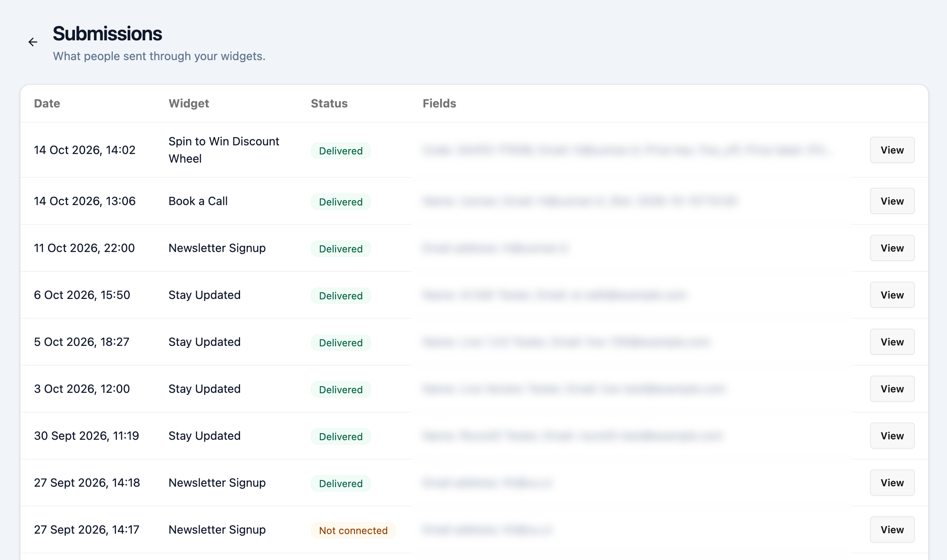The height and width of the screenshot is (560, 947).
Task: View the 30 Sept 2026, 11:19 submission
Action: point(892,436)
